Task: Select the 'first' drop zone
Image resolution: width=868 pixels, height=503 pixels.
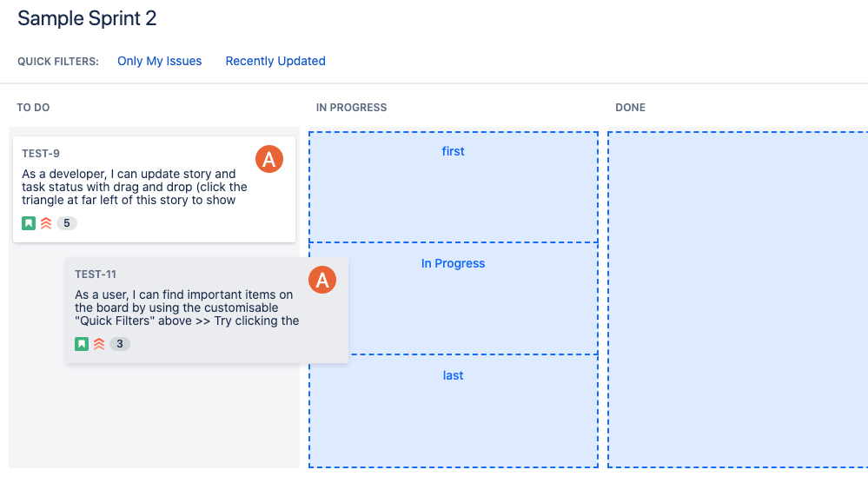Action: point(454,187)
